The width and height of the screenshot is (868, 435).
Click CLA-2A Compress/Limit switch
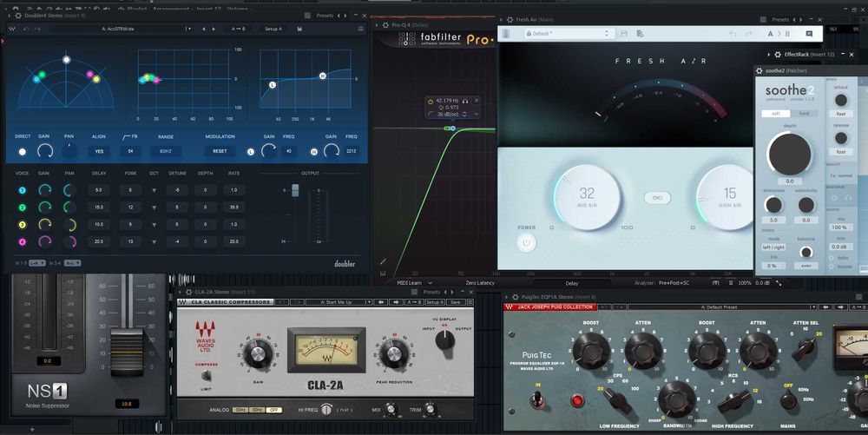point(206,375)
